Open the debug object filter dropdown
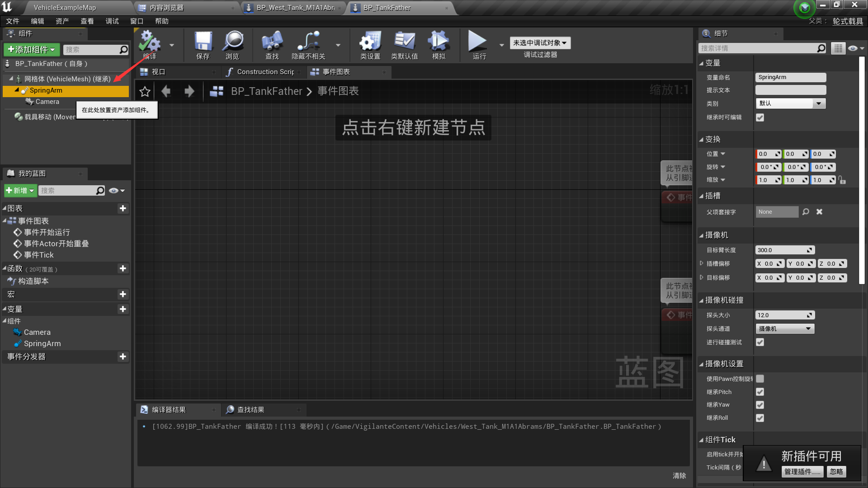 540,43
